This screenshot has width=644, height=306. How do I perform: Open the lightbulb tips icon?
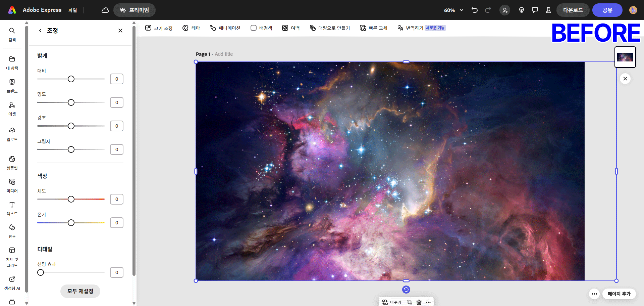click(x=522, y=10)
